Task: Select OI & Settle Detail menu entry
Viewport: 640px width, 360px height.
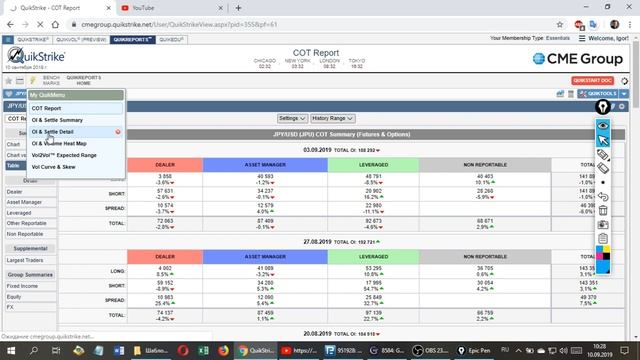Action: pos(53,132)
